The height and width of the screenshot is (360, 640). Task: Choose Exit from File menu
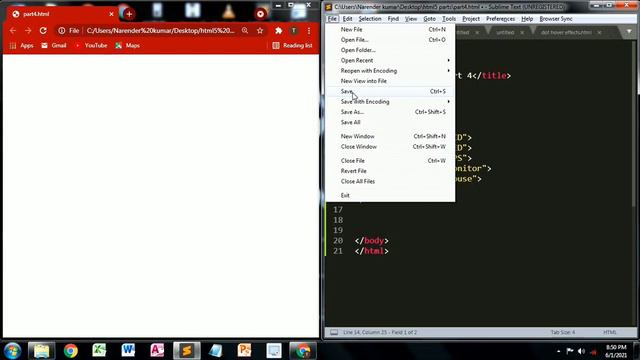390,196
